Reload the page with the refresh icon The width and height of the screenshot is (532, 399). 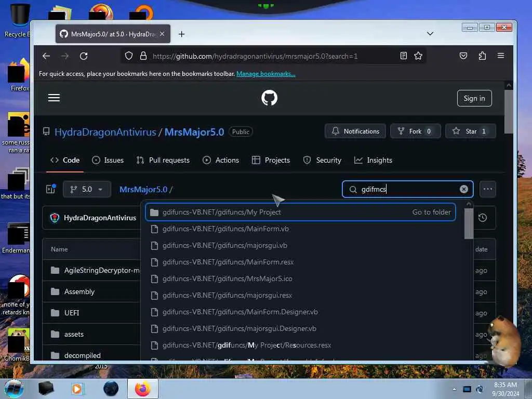(84, 56)
